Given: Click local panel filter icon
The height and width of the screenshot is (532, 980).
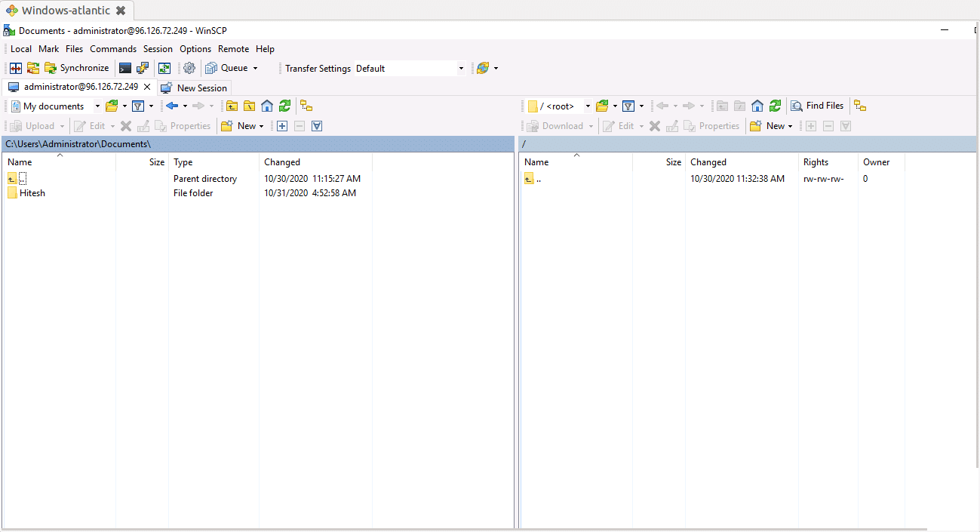Looking at the screenshot, I should tap(138, 106).
